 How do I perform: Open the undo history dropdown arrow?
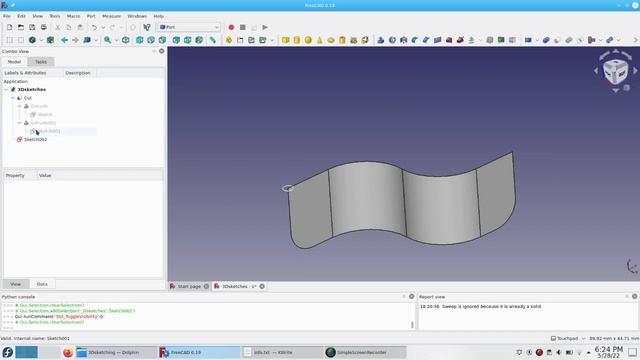[103, 27]
